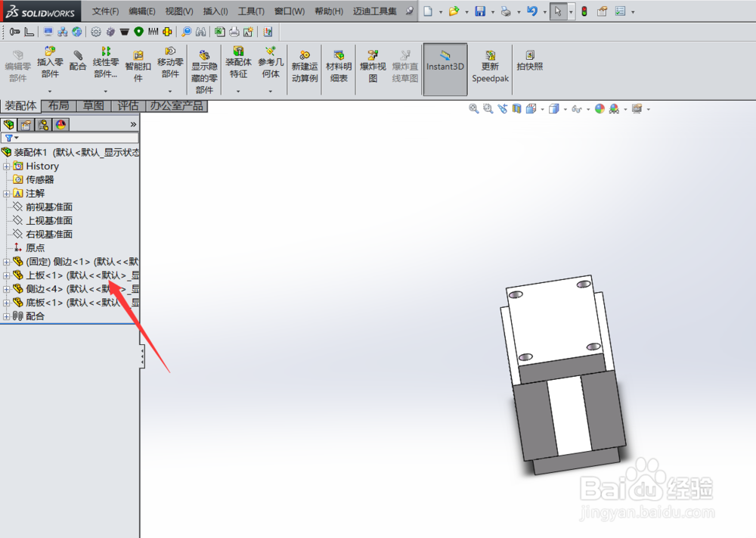This screenshot has width=756, height=538.
Task: Toggle visibility with the Hide/Show Items glasses icon
Action: pos(575,109)
